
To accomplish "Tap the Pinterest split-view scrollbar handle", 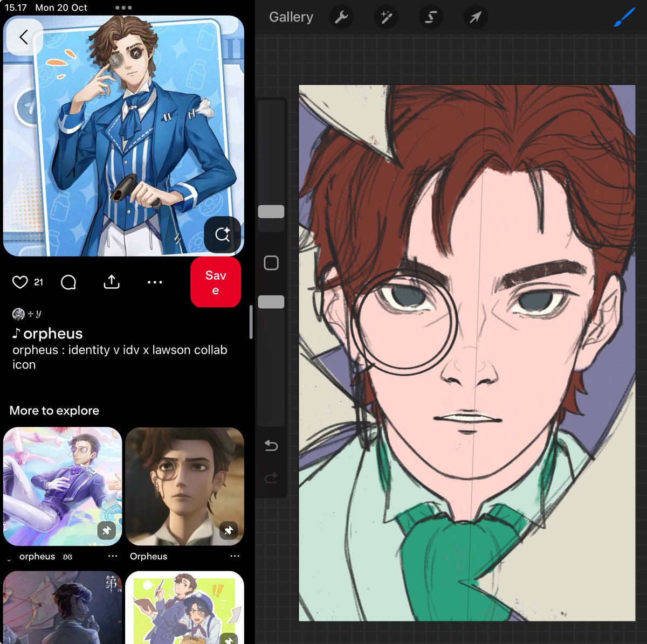I will point(251,322).
